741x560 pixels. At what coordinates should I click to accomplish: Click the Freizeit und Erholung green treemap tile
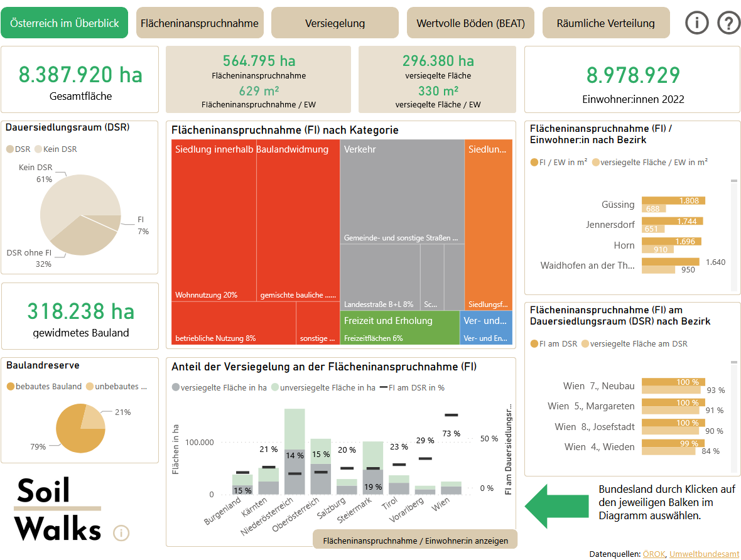(x=400, y=326)
